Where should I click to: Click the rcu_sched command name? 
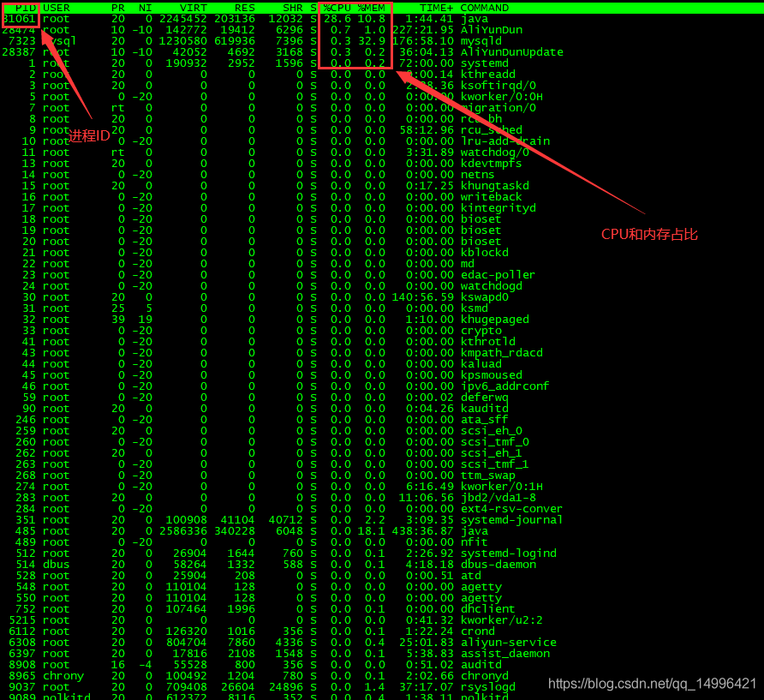492,130
